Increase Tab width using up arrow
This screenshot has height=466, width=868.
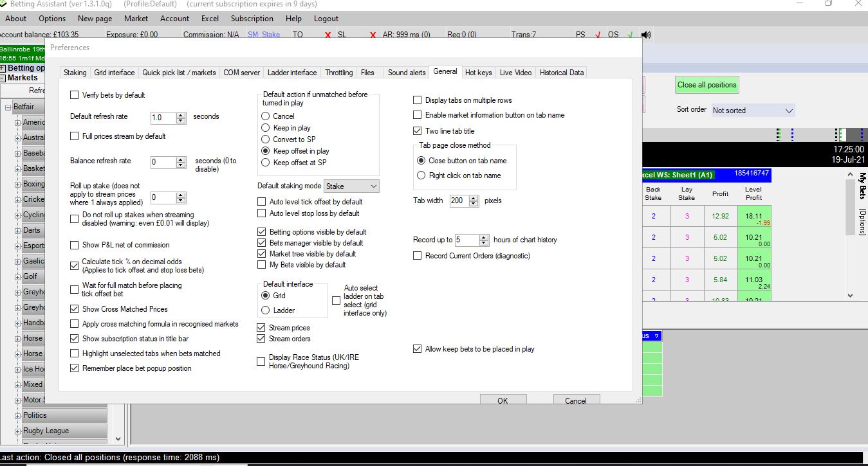(475, 198)
